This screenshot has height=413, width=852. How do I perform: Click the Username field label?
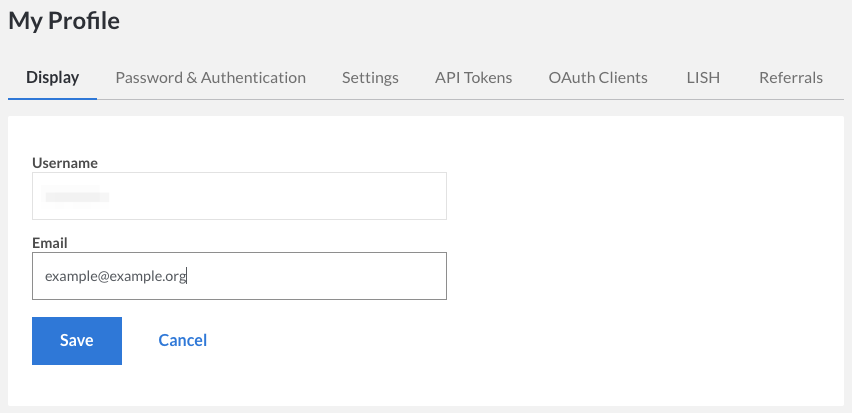click(65, 162)
